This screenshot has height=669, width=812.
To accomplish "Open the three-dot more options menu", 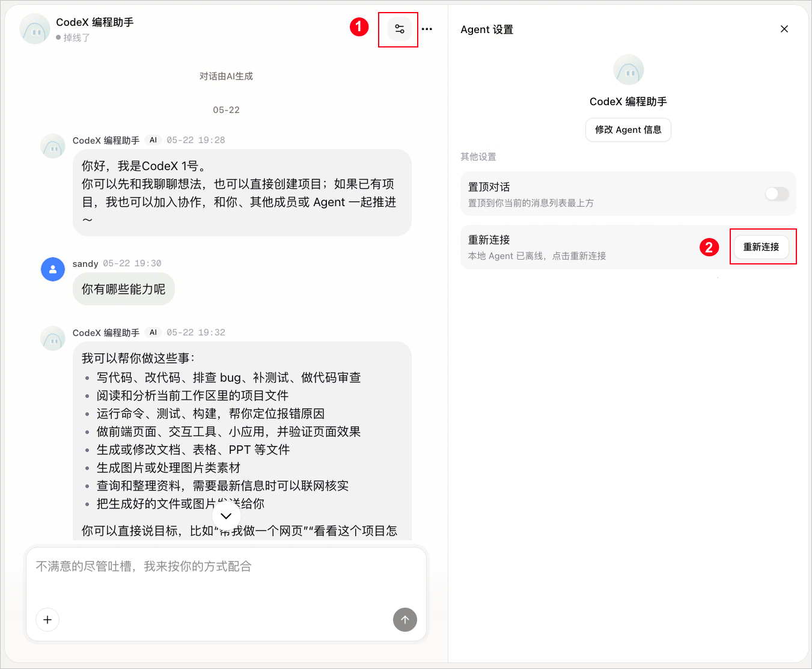I will coord(427,29).
